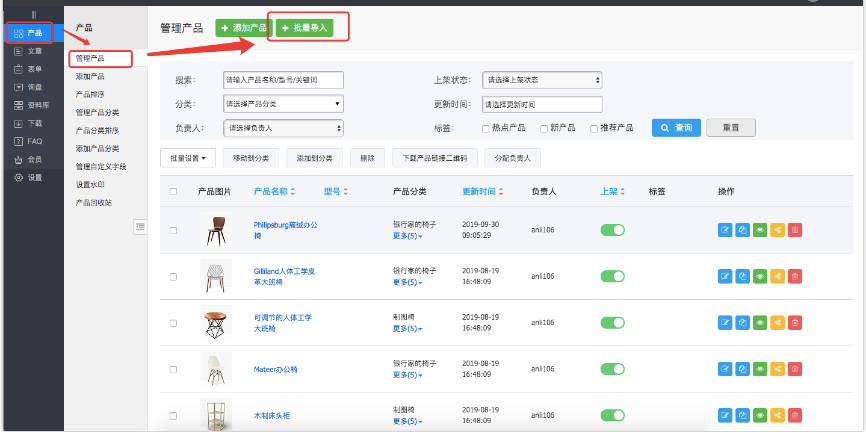
Task: Expand the 上架状态 dropdown
Action: 541,79
